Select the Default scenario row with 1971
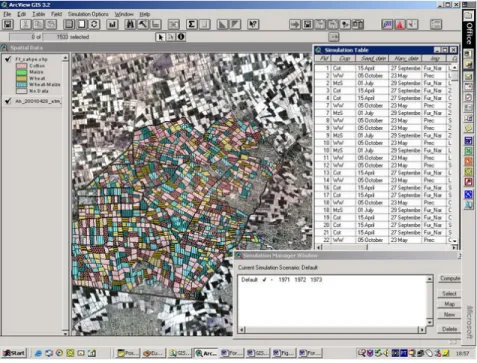The width and height of the screenshot is (477, 363). point(282,280)
